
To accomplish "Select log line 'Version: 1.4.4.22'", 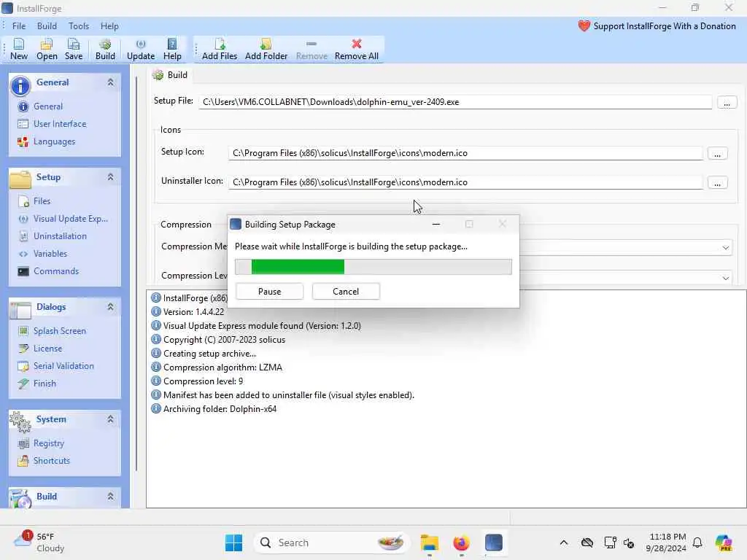I will tap(193, 312).
